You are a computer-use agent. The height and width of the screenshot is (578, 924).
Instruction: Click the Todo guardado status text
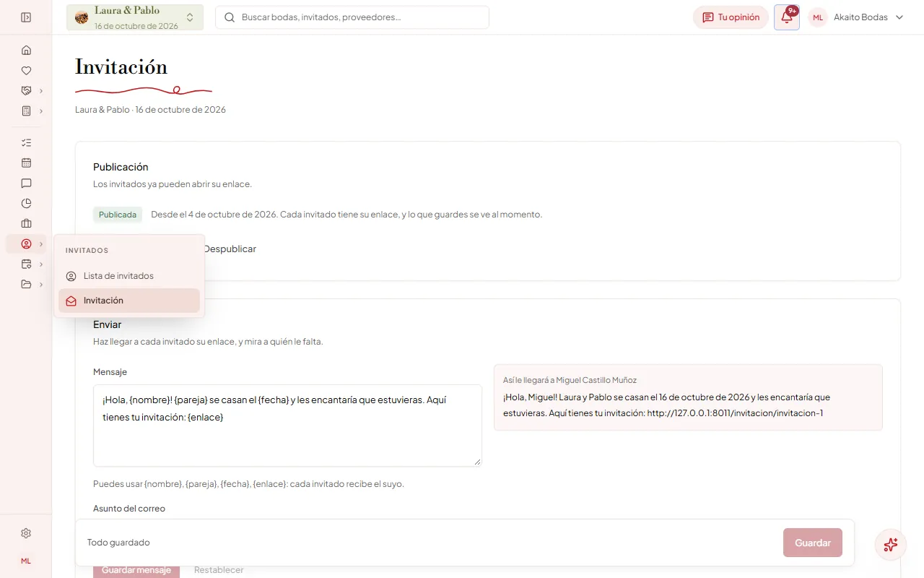click(118, 543)
